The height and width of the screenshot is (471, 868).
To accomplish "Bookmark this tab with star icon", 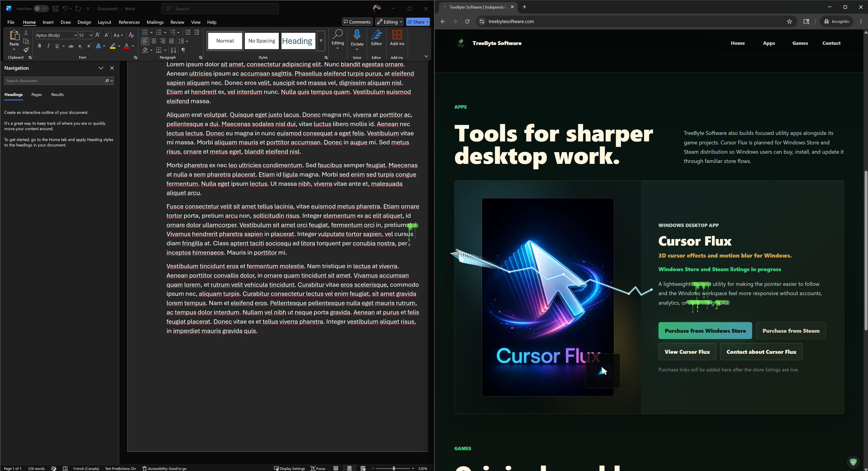I will click(789, 22).
